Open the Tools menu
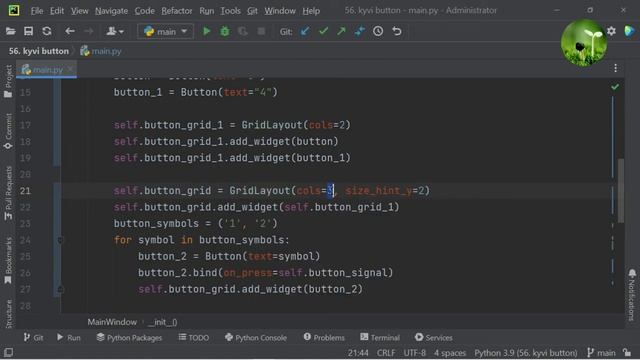This screenshot has width=640, height=360. click(x=231, y=11)
